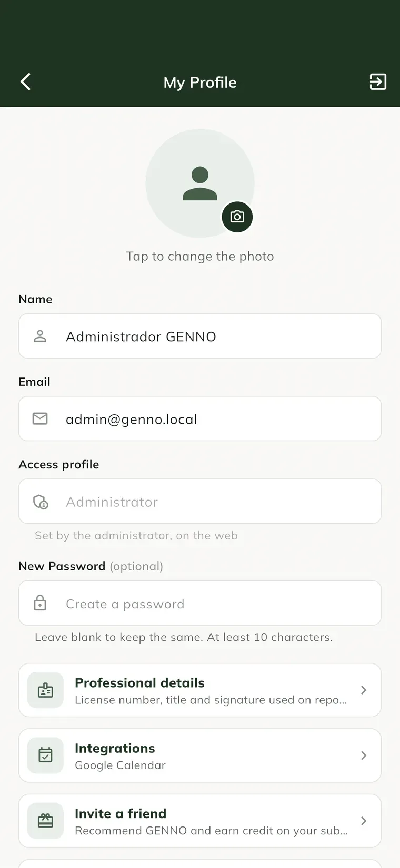Focus the Create a password field
This screenshot has height=868, width=400.
pos(200,603)
